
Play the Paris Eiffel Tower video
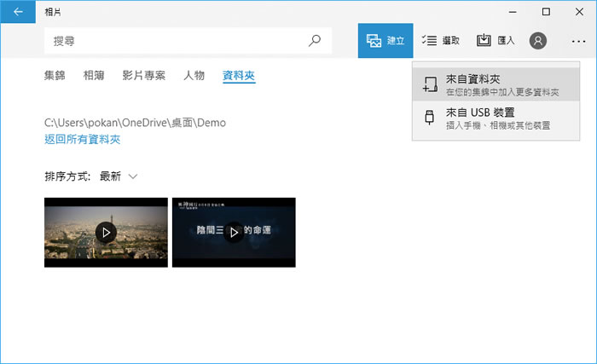coord(106,232)
